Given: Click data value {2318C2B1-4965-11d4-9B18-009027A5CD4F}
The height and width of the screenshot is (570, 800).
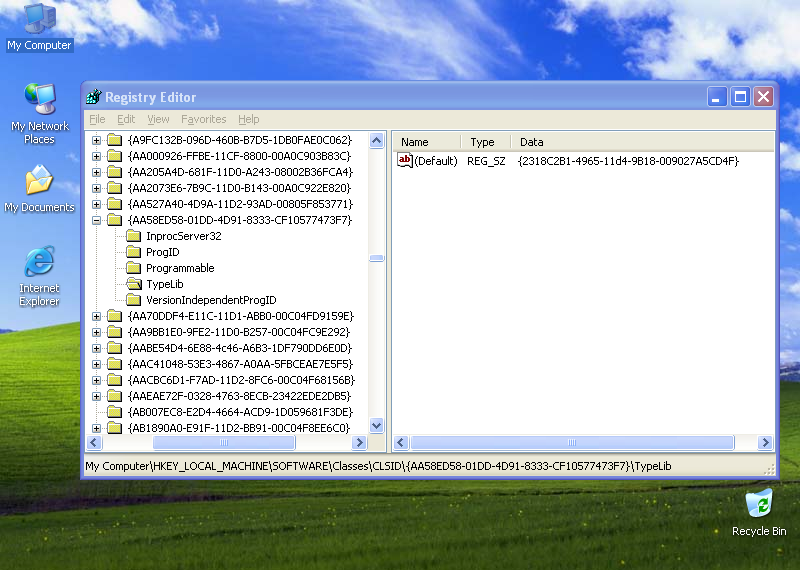Looking at the screenshot, I should click(x=628, y=161).
